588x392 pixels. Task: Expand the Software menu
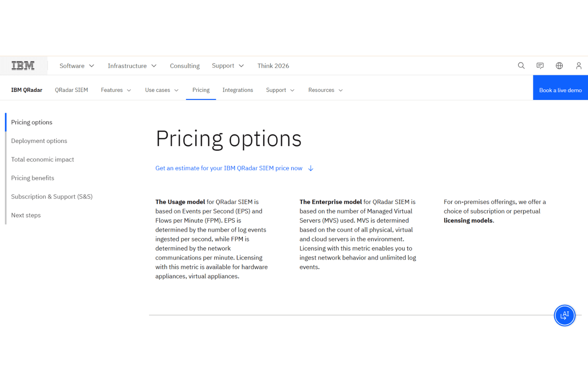[x=77, y=66]
